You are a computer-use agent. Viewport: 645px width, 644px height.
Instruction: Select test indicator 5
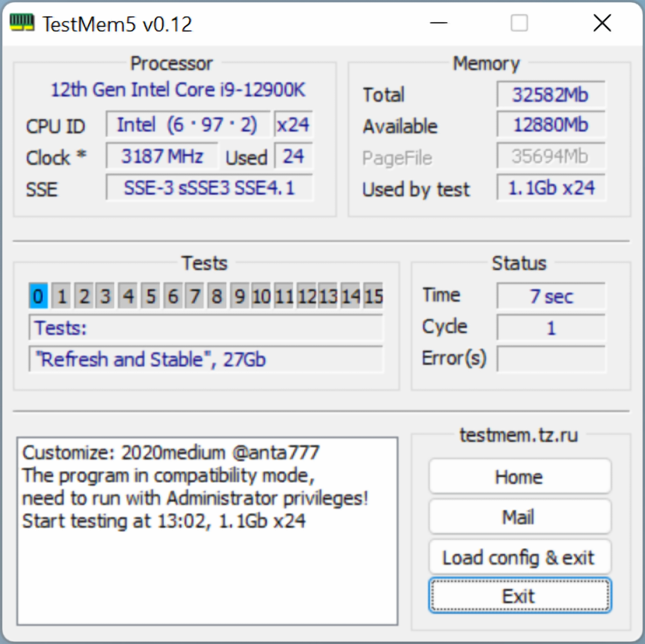tap(151, 296)
